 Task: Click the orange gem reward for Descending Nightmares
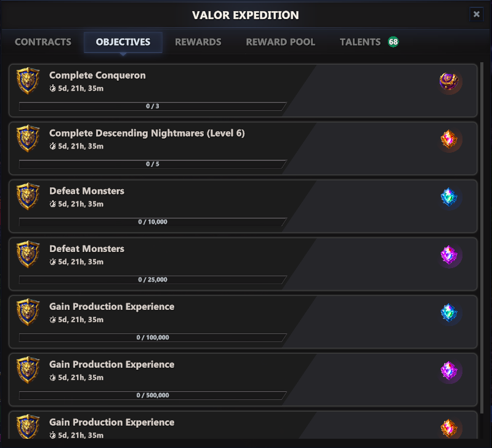449,139
